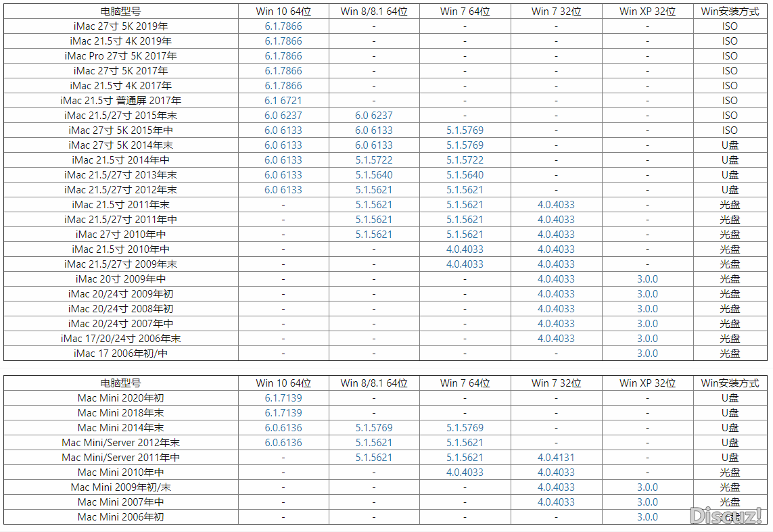Open 6.1 6721 link for iMac 21.5寸 普通屏 2017年
The image size is (773, 532).
point(283,101)
